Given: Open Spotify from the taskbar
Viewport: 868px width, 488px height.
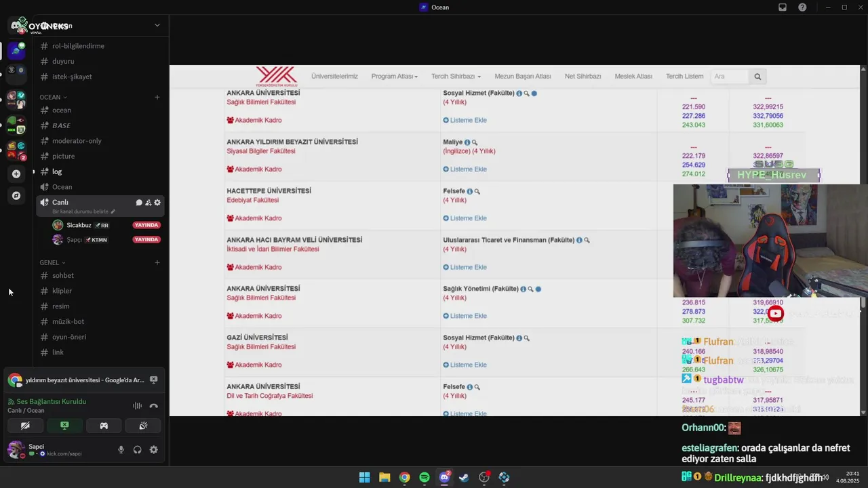Looking at the screenshot, I should click(x=425, y=477).
